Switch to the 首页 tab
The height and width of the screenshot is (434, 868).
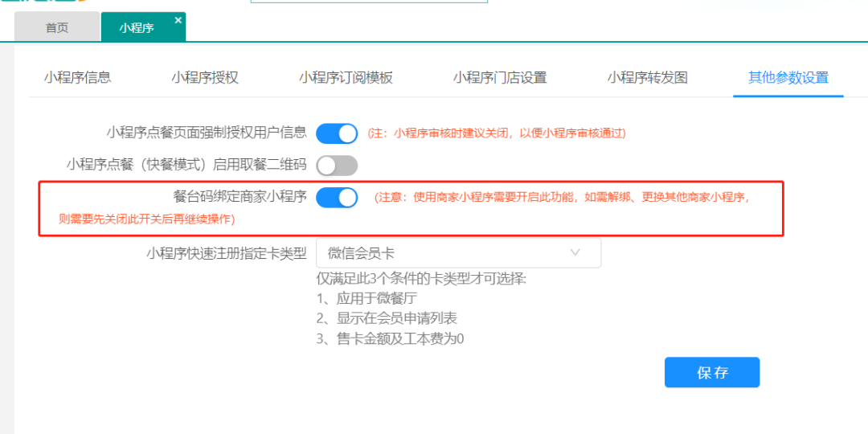[x=57, y=28]
